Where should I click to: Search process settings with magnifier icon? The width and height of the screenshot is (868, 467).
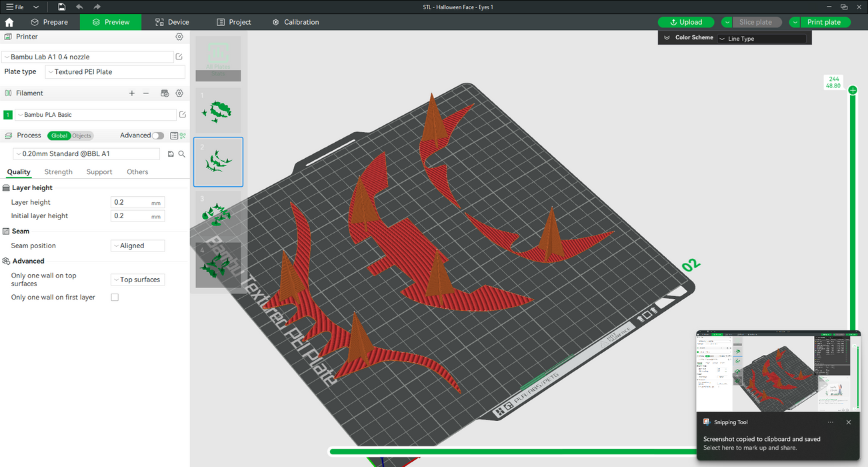[181, 154]
